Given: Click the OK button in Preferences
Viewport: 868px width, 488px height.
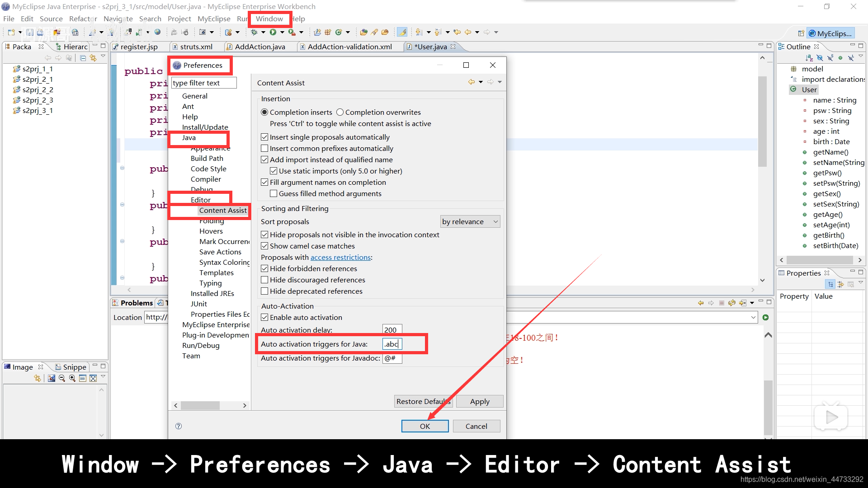Looking at the screenshot, I should click(425, 426).
